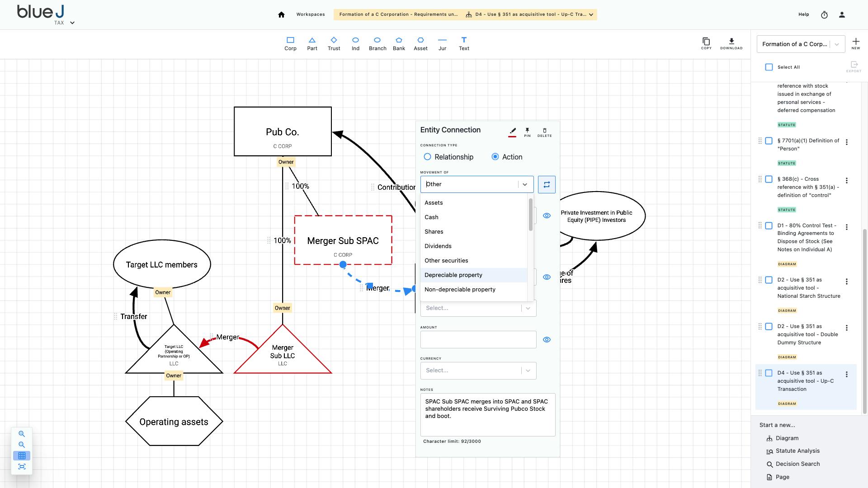Start a new Statute Analysis

[797, 450]
